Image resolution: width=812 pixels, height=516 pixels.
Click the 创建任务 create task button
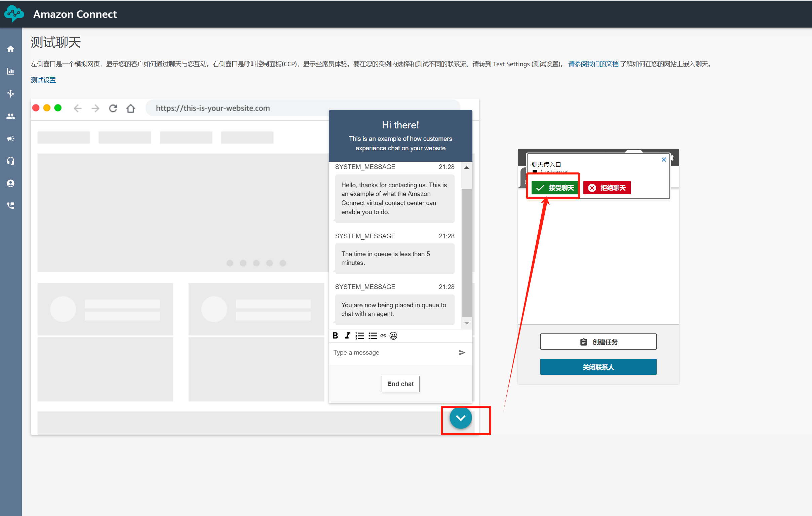coord(598,342)
